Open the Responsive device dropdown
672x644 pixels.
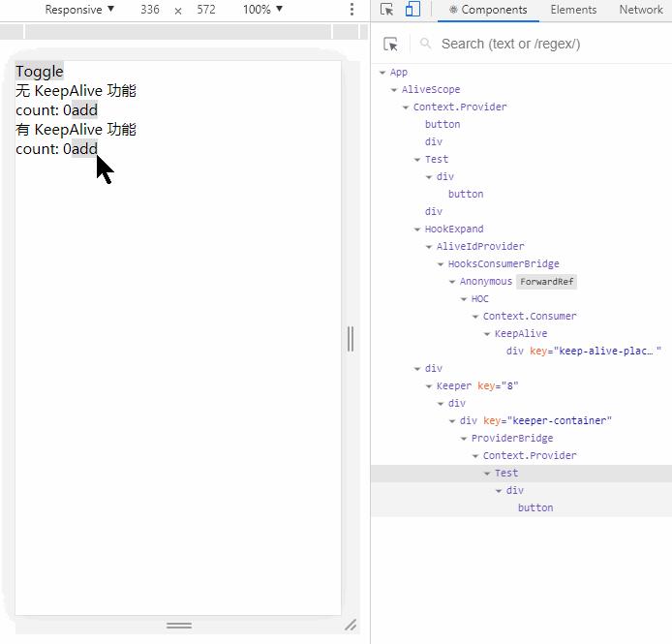79,9
